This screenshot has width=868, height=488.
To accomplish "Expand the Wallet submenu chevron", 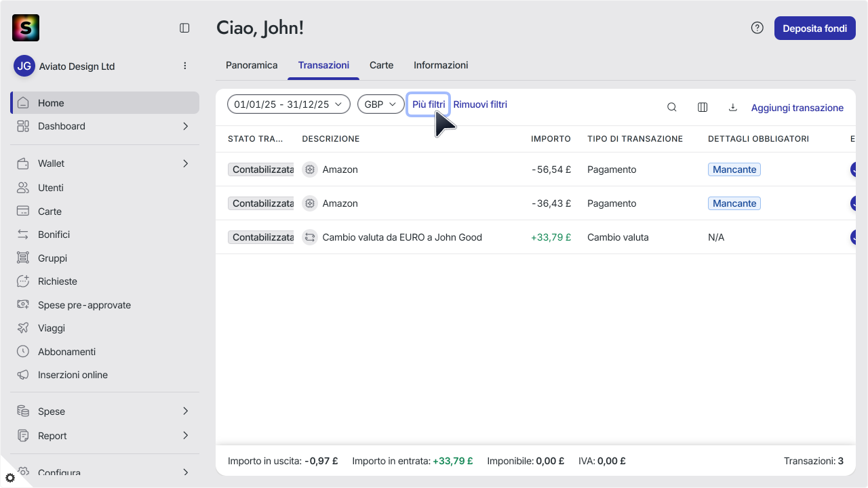I will tap(186, 163).
